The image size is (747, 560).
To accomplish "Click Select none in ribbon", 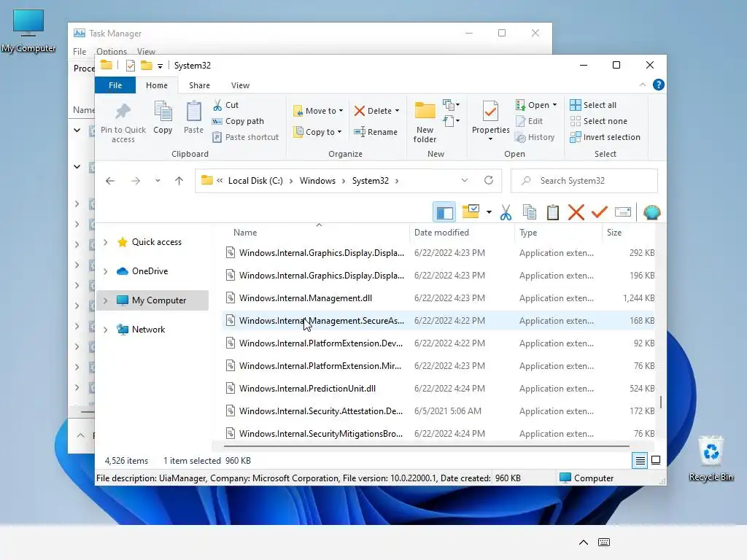I will click(599, 121).
